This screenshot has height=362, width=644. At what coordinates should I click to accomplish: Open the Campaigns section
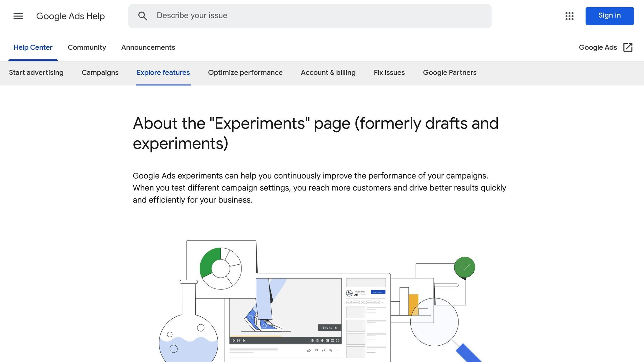pos(100,73)
